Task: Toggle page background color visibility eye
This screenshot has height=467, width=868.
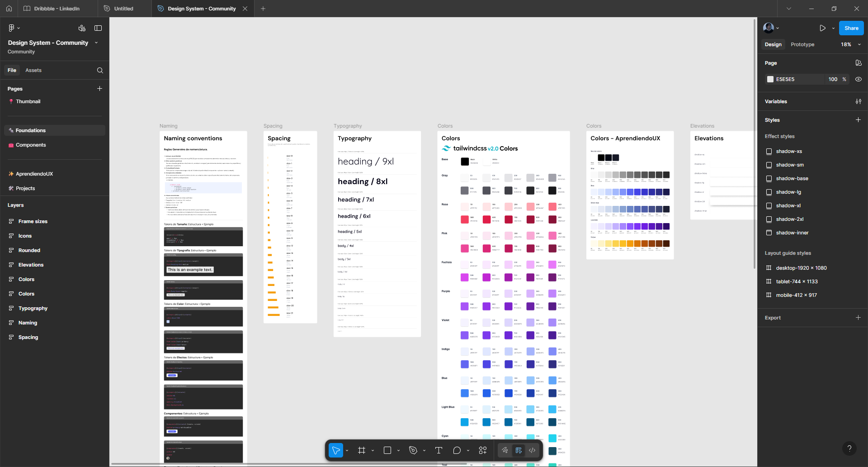Action: [x=859, y=79]
